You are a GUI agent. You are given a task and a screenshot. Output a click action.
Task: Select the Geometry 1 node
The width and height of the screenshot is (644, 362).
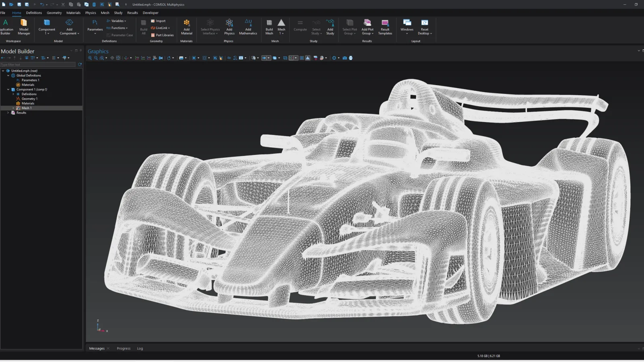click(29, 99)
